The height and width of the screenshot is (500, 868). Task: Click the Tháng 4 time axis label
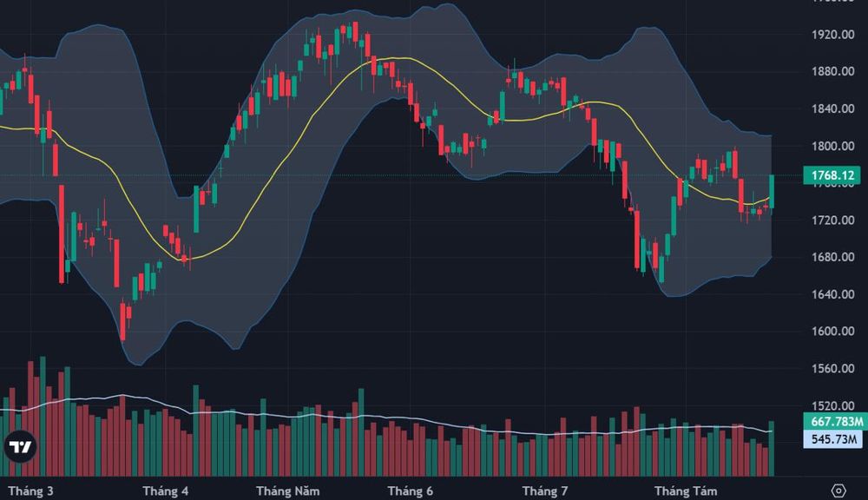pos(166,491)
